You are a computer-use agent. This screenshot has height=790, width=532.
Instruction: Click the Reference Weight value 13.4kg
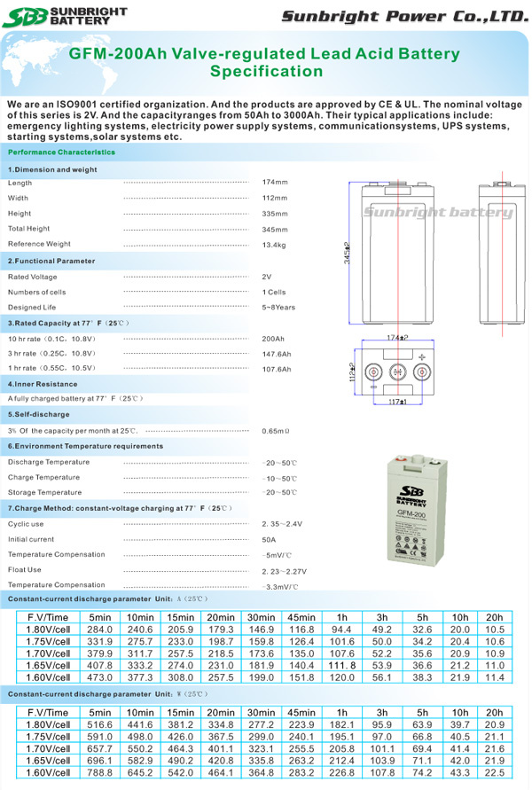click(x=274, y=245)
